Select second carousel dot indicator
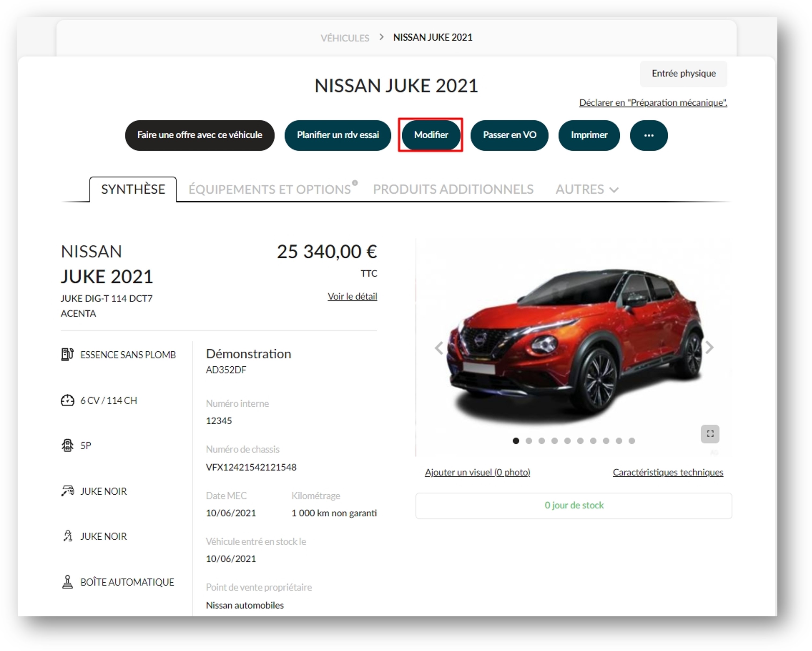 [x=528, y=440]
